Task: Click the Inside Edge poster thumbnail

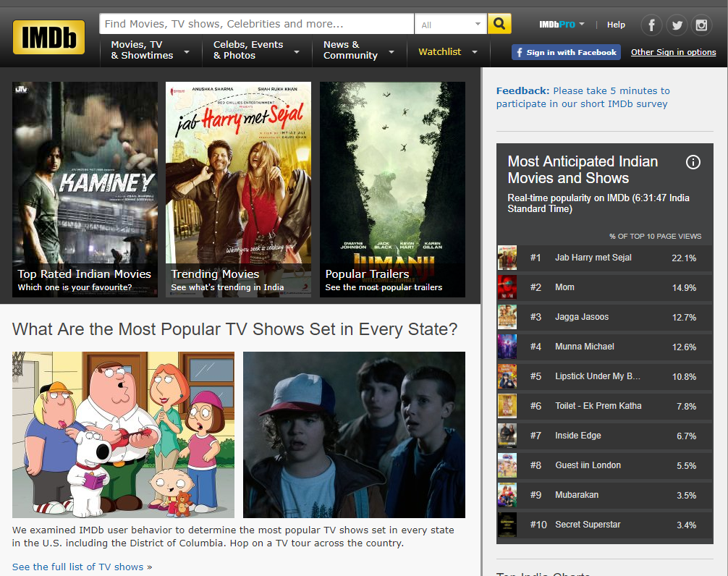Action: tap(507, 436)
